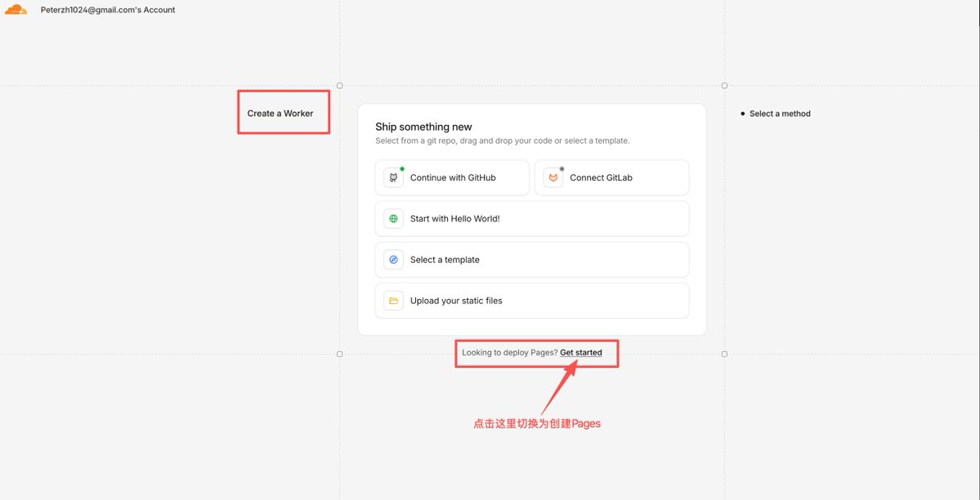Choose Connect GitLab option
980x500 pixels.
point(612,177)
